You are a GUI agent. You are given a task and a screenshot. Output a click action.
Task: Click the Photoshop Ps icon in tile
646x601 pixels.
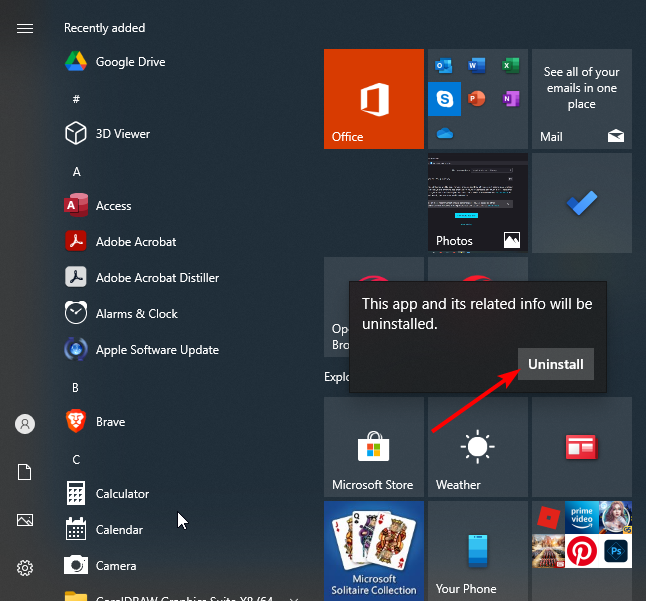pyautogui.click(x=616, y=551)
